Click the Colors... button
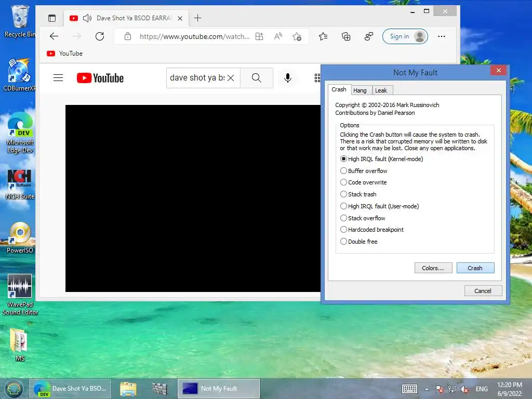This screenshot has width=532, height=399. [433, 268]
